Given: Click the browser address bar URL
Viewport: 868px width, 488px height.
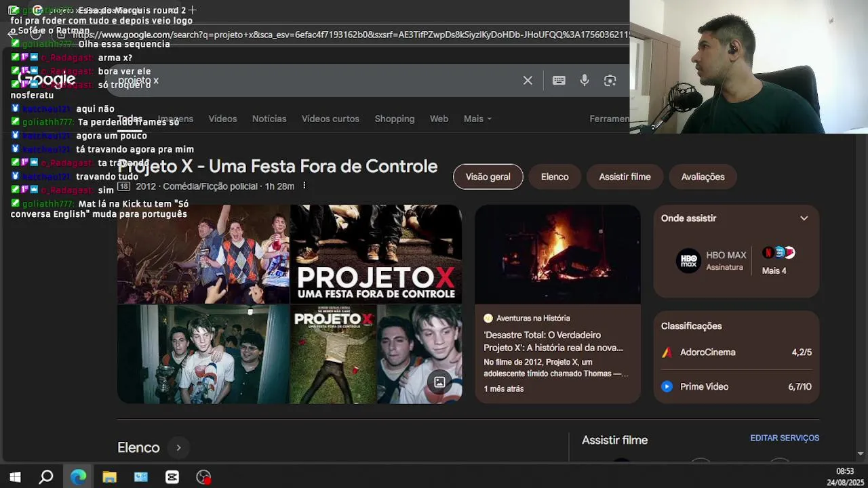Looking at the screenshot, I should click(349, 35).
